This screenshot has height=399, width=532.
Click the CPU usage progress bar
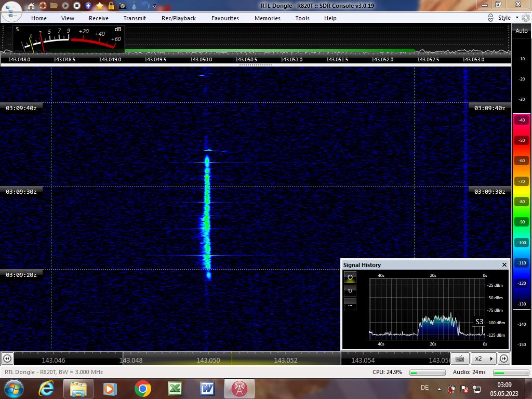(x=428, y=373)
